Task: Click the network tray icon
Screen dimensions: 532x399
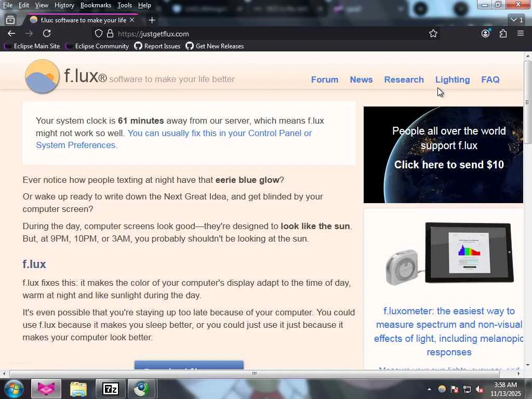Action: tap(467, 389)
